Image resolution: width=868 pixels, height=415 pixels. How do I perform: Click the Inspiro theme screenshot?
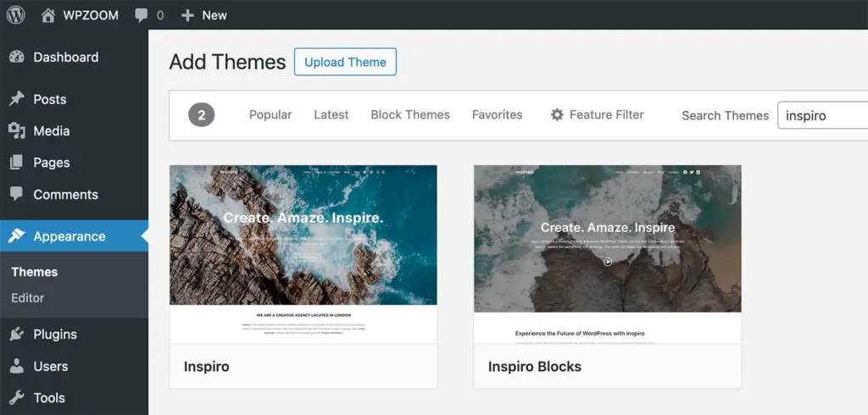[303, 255]
